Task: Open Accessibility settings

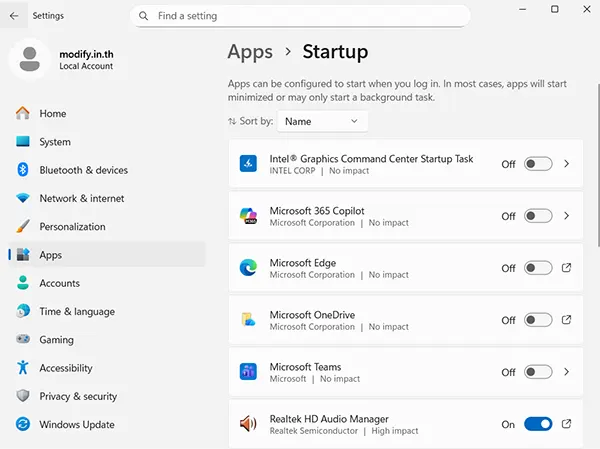Action: coord(107,367)
